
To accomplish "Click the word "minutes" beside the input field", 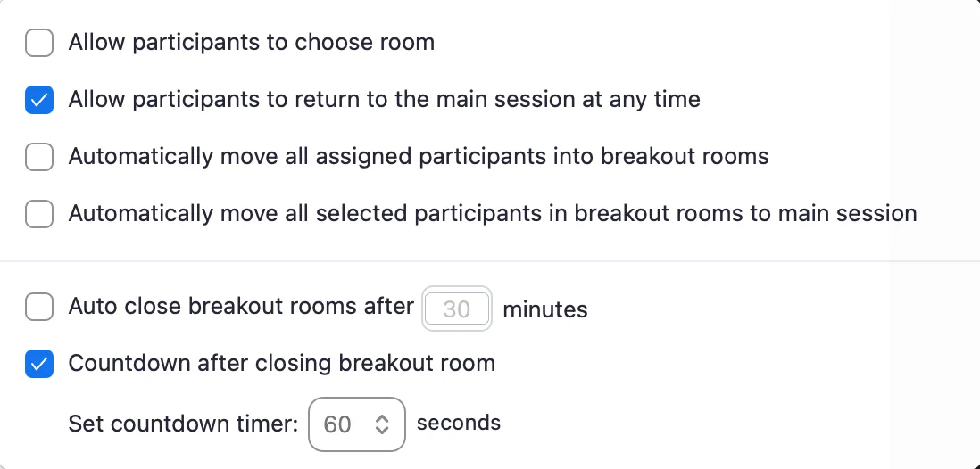I will (x=544, y=309).
